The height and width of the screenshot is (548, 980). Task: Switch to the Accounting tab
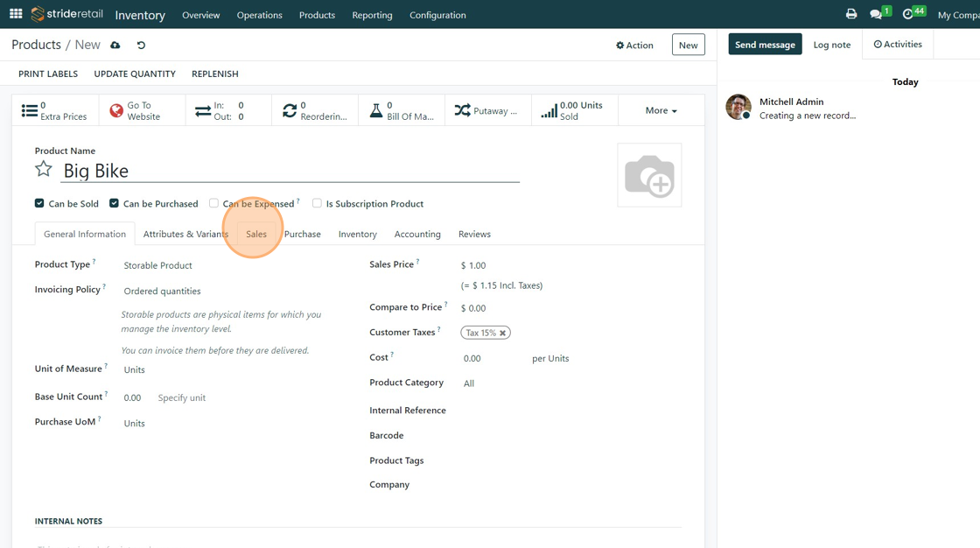pyautogui.click(x=417, y=234)
